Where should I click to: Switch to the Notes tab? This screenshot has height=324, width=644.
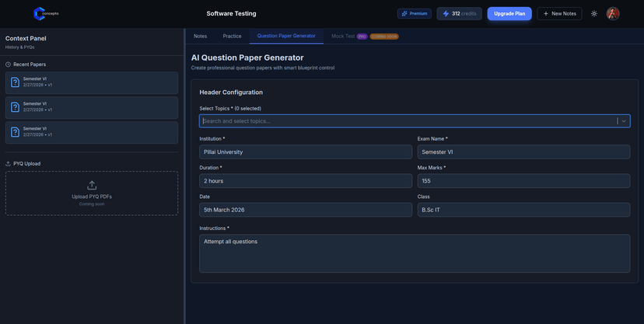200,36
